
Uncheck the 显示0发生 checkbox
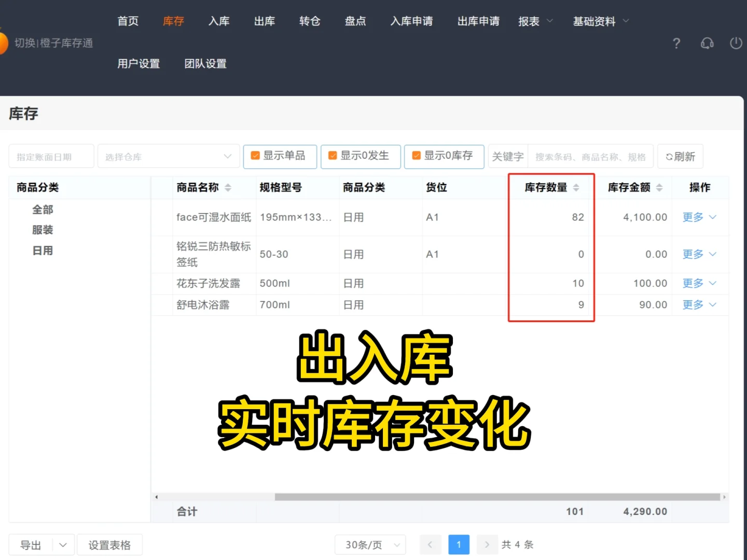pyautogui.click(x=332, y=155)
